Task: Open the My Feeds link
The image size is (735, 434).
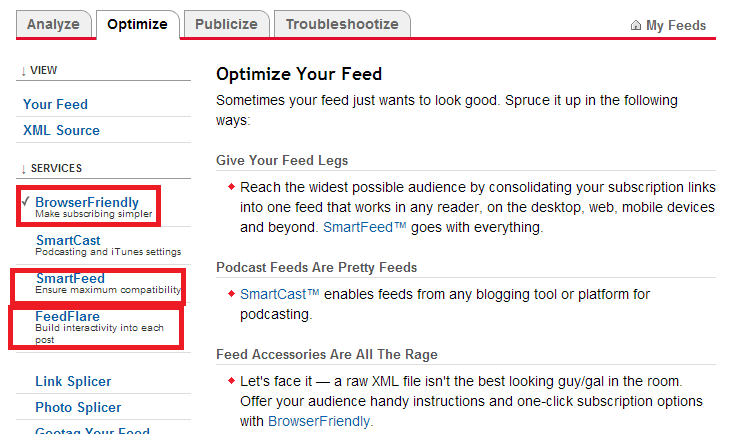Action: tap(676, 25)
